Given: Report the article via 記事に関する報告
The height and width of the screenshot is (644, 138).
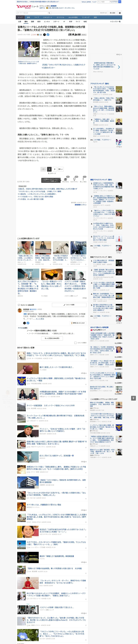Looking at the screenshot, I should (23, 182).
